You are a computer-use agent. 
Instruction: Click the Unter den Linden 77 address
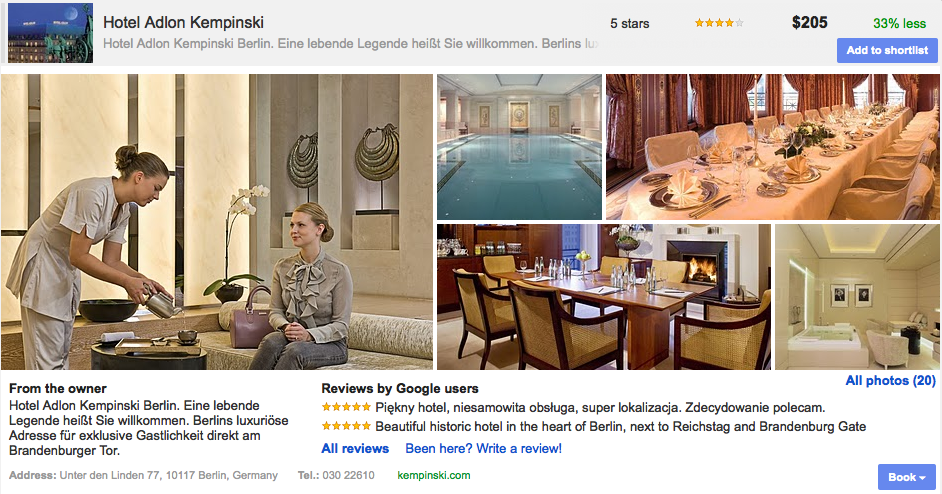169,475
